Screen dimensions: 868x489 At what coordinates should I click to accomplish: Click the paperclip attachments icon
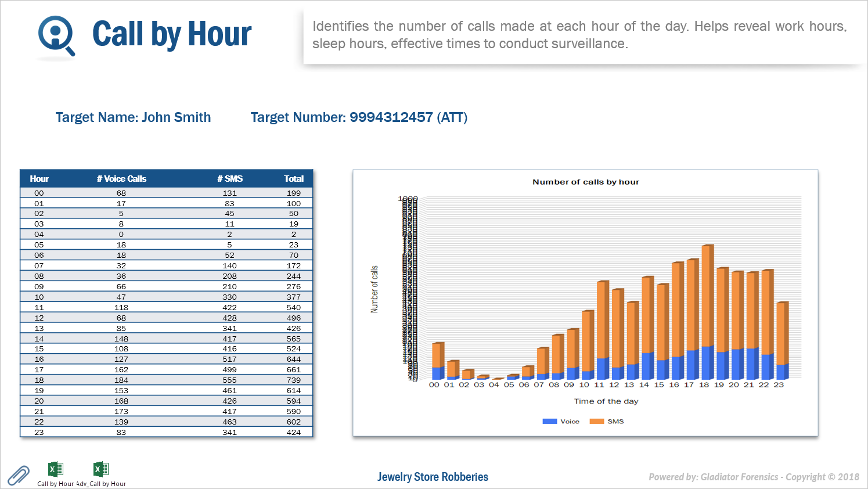tap(19, 475)
